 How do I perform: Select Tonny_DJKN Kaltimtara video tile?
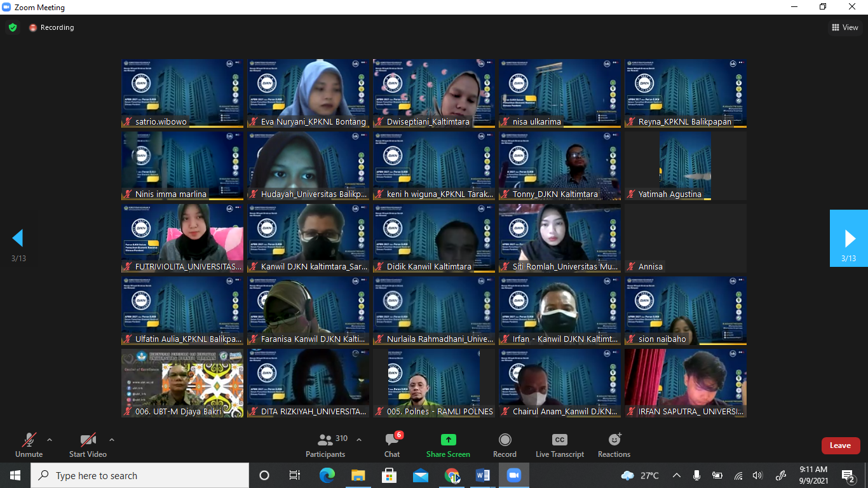560,165
